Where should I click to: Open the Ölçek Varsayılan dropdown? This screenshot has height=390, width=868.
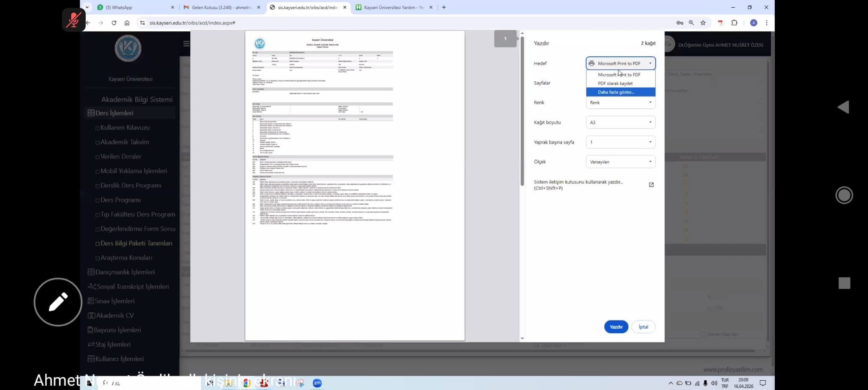(x=620, y=162)
